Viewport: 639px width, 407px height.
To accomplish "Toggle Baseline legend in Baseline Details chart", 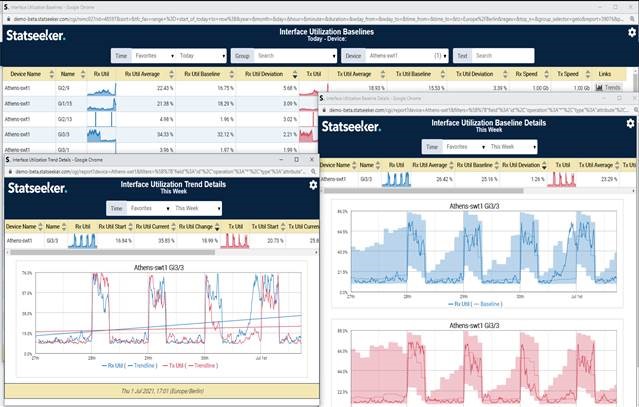I will [x=488, y=304].
